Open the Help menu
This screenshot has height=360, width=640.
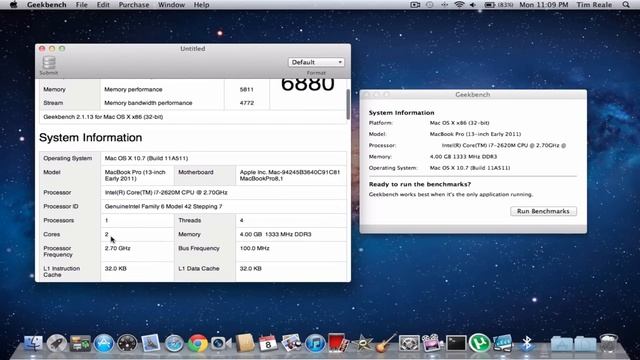(x=201, y=5)
